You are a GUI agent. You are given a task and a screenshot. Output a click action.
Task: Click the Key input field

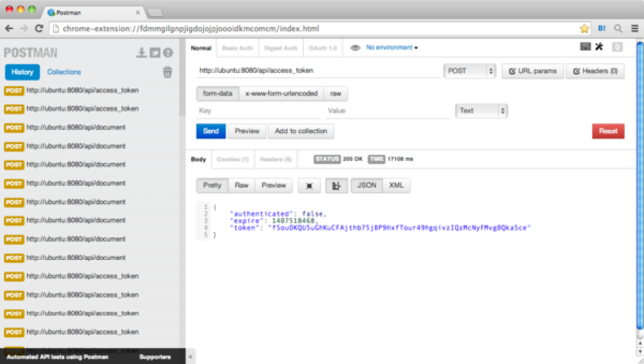(258, 111)
